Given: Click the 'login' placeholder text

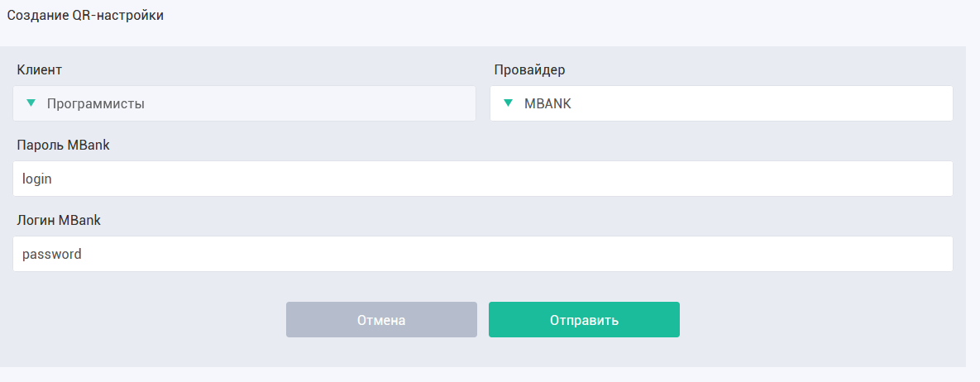Looking at the screenshot, I should 37,179.
